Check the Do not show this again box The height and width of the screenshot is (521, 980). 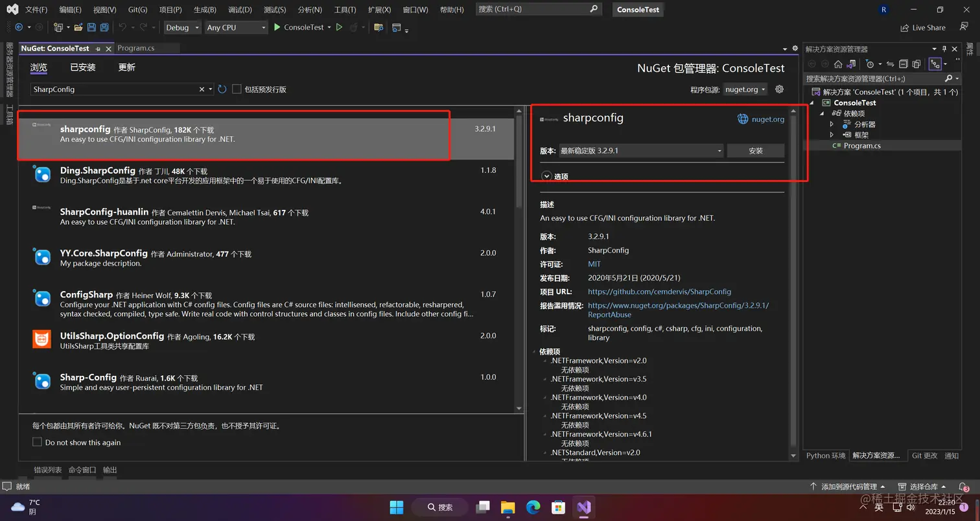click(37, 442)
